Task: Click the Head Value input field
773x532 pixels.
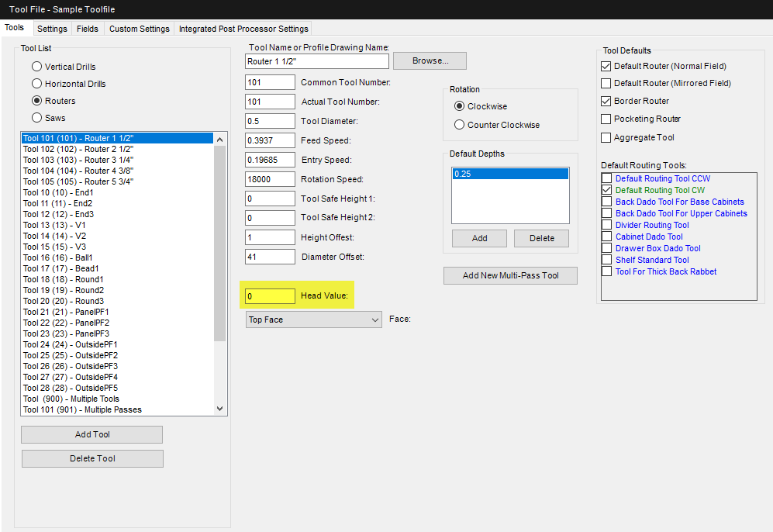Action: click(x=270, y=296)
